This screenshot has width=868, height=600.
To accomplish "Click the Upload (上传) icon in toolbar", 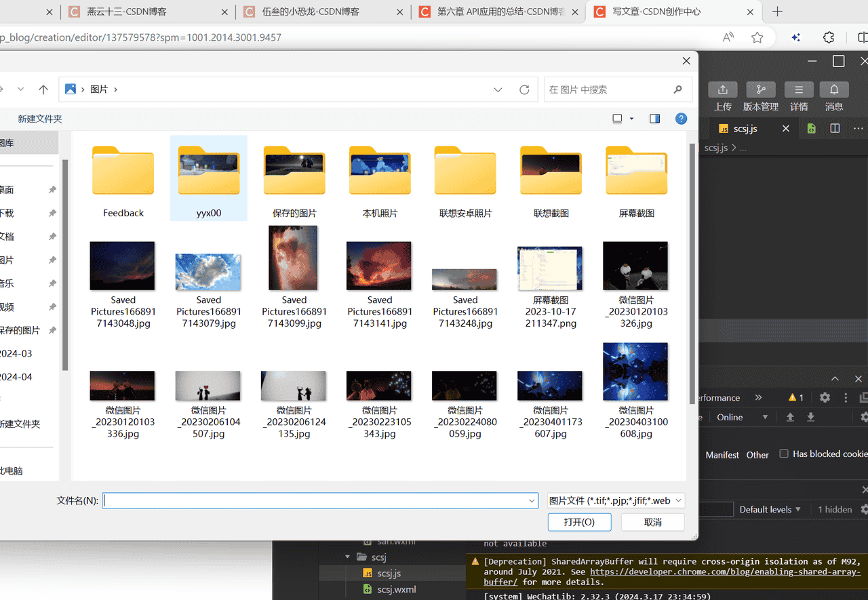I will pos(723,90).
